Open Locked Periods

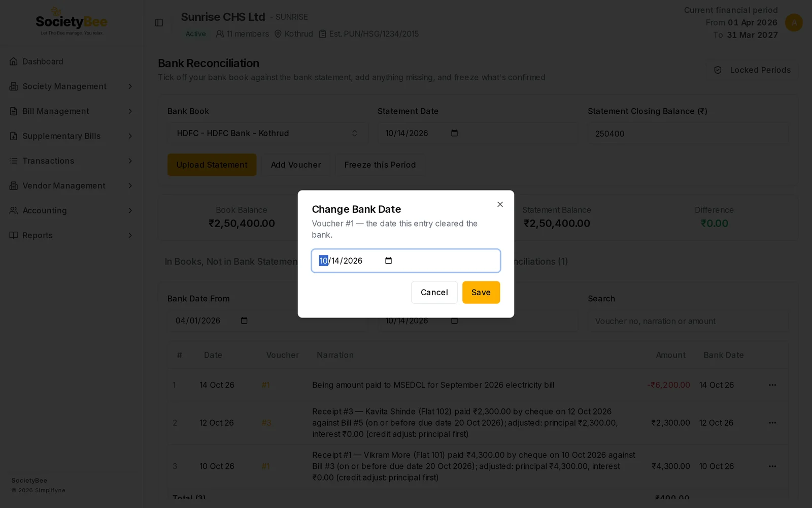[752, 70]
